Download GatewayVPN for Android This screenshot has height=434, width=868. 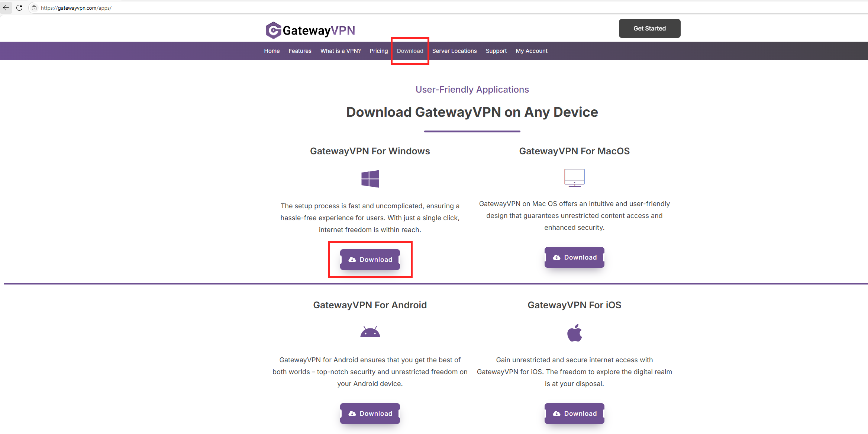pos(370,414)
